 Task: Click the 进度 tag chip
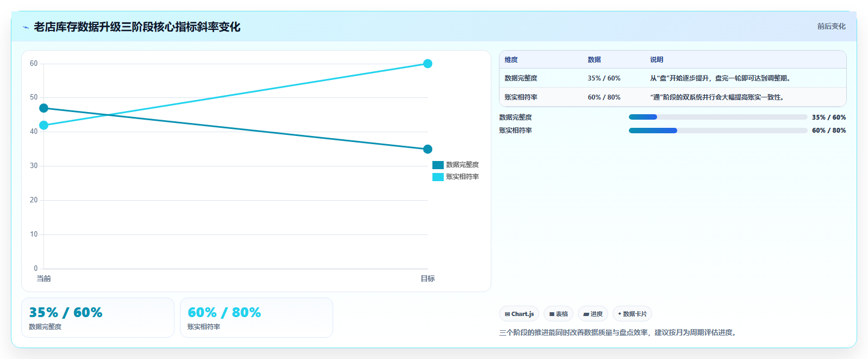pos(593,314)
